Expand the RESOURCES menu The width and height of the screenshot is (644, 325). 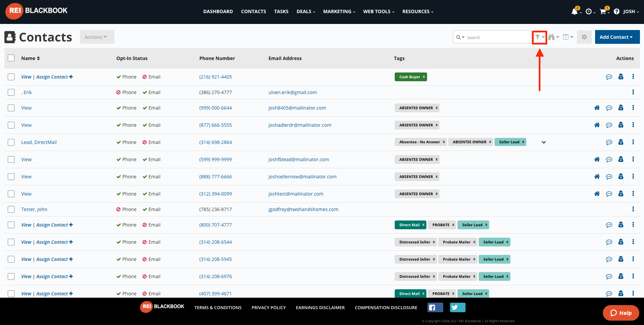pos(418,11)
